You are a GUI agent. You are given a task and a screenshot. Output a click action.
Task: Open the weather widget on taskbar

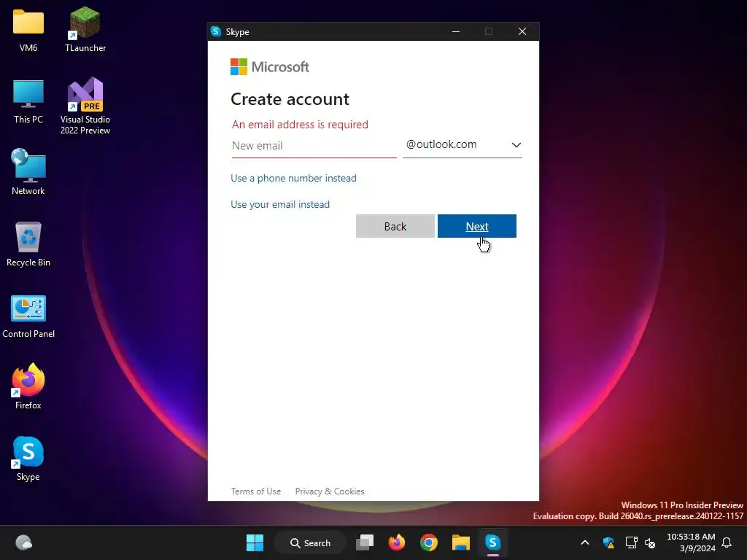[x=24, y=542]
